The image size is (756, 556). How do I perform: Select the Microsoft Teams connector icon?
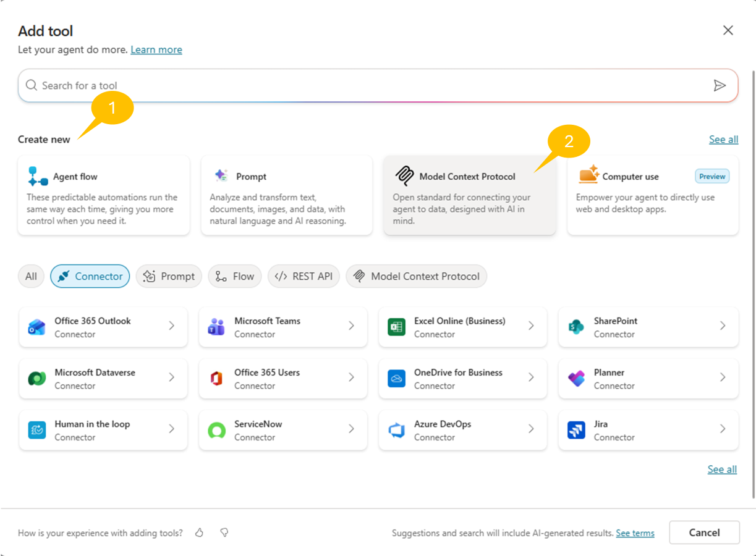click(x=217, y=327)
